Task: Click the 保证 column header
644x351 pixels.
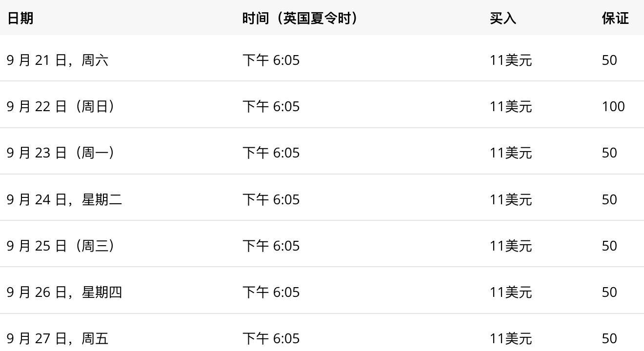Action: pyautogui.click(x=615, y=19)
